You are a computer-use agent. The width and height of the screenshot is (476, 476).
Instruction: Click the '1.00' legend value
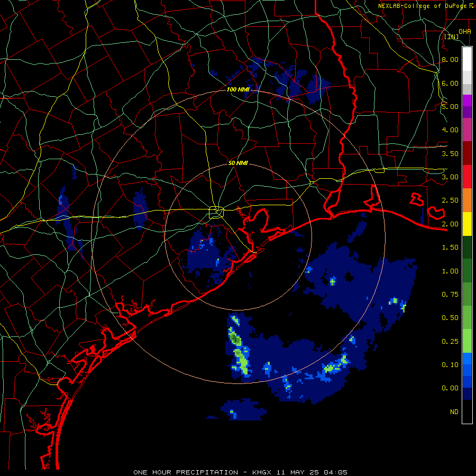(450, 271)
